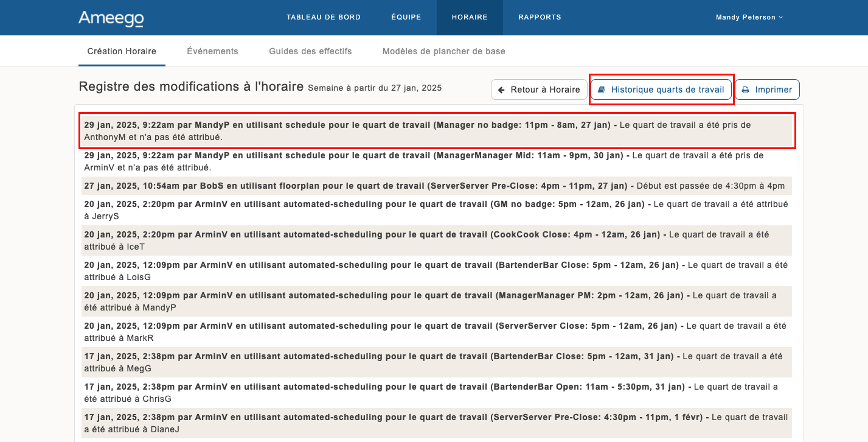The width and height of the screenshot is (868, 442).
Task: Open the Guides des effectifs tab
Action: (x=310, y=52)
